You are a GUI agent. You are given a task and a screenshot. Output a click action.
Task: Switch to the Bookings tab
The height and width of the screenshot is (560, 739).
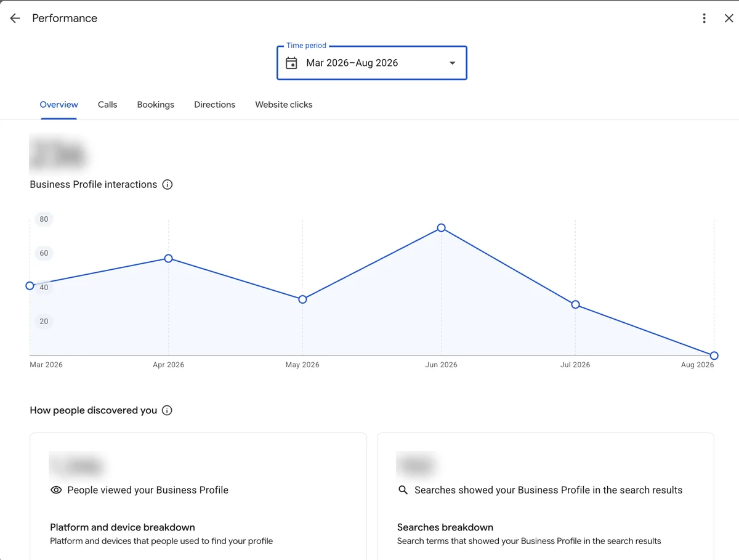pos(156,105)
